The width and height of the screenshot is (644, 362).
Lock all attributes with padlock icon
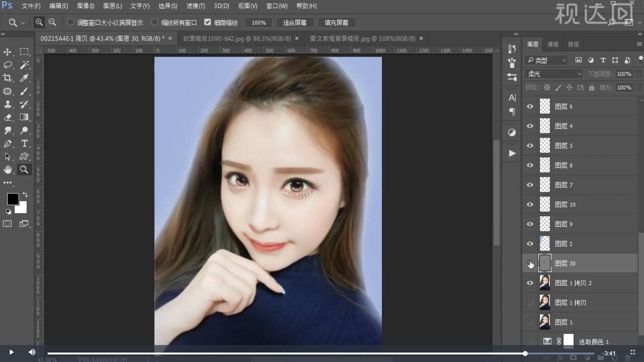tap(592, 88)
